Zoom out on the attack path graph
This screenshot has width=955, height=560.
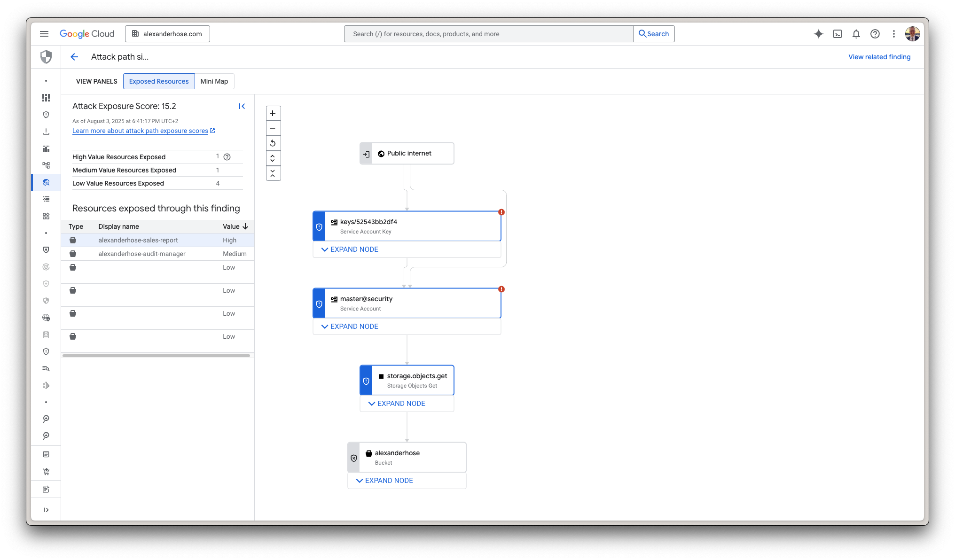pyautogui.click(x=273, y=128)
